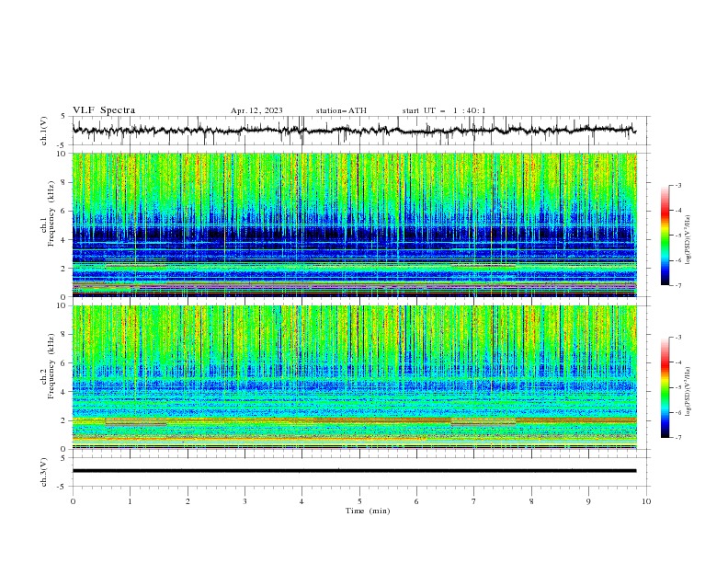The height and width of the screenshot is (563, 728).
Task: Click the ch.1 "Frequency (kHz)" axis label
Action: point(51,213)
